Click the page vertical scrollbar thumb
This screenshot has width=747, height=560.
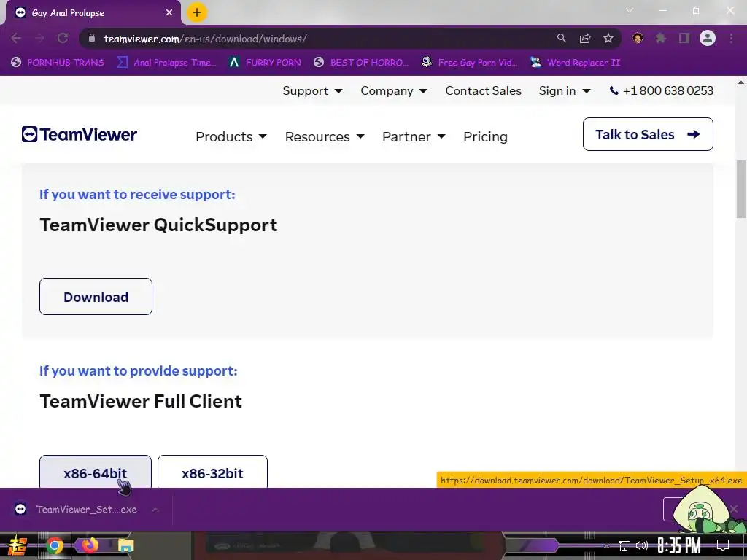(741, 189)
